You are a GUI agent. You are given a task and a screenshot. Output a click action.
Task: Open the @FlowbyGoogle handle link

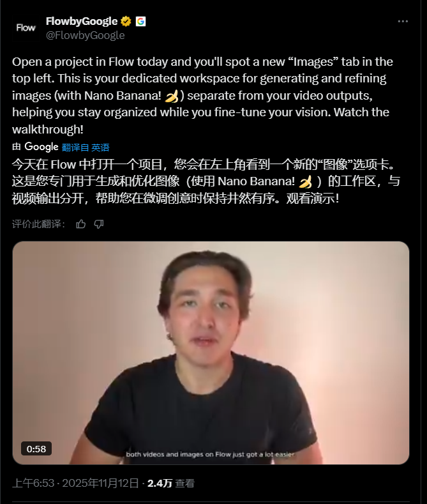(x=85, y=35)
